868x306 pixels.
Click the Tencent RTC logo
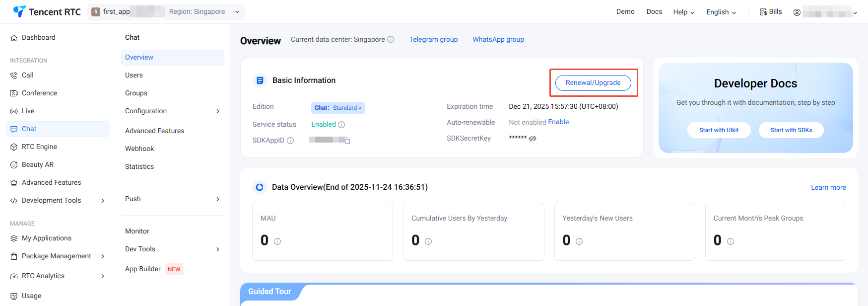(47, 12)
